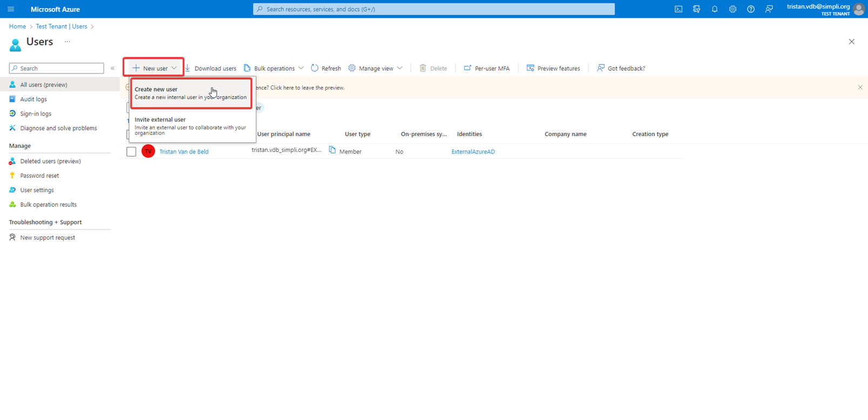Click the Creation type column header
Image resolution: width=868 pixels, height=420 pixels.
coord(650,134)
